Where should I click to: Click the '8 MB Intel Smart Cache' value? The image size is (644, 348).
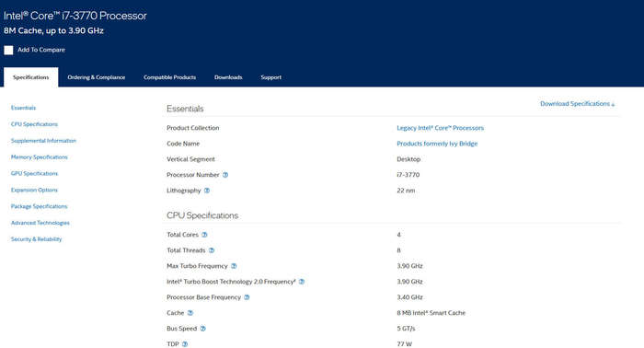point(431,313)
